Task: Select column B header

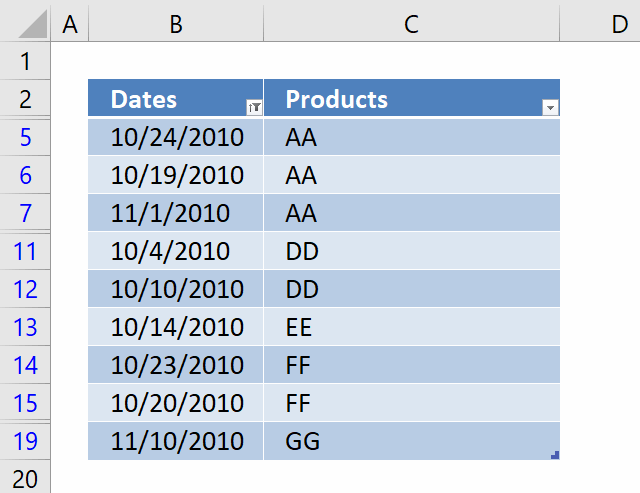Action: (x=176, y=24)
